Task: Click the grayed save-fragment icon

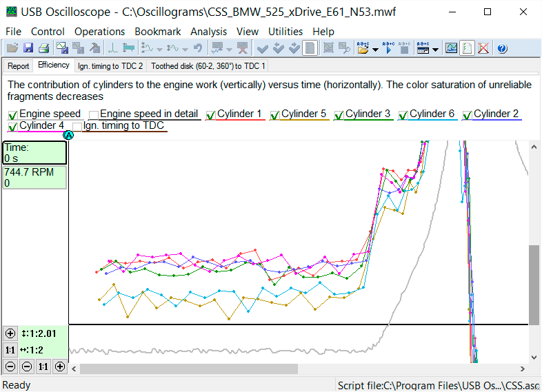Action: 78,48
